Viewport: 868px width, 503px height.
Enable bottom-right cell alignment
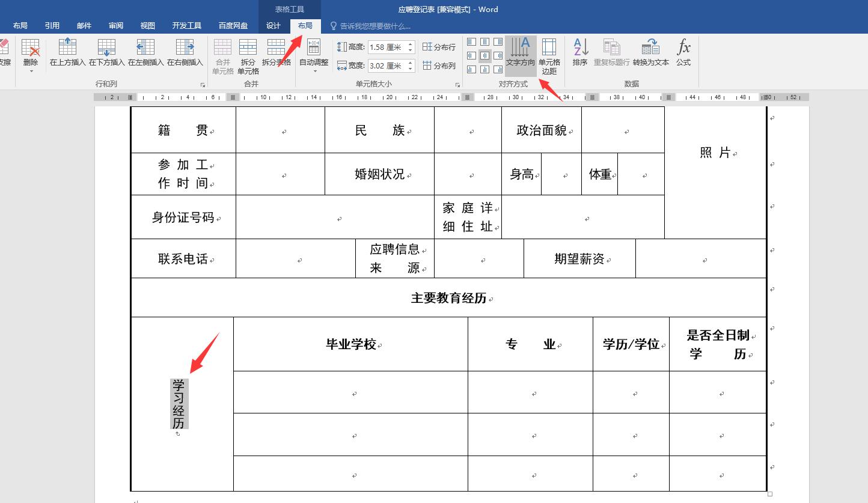tap(498, 69)
